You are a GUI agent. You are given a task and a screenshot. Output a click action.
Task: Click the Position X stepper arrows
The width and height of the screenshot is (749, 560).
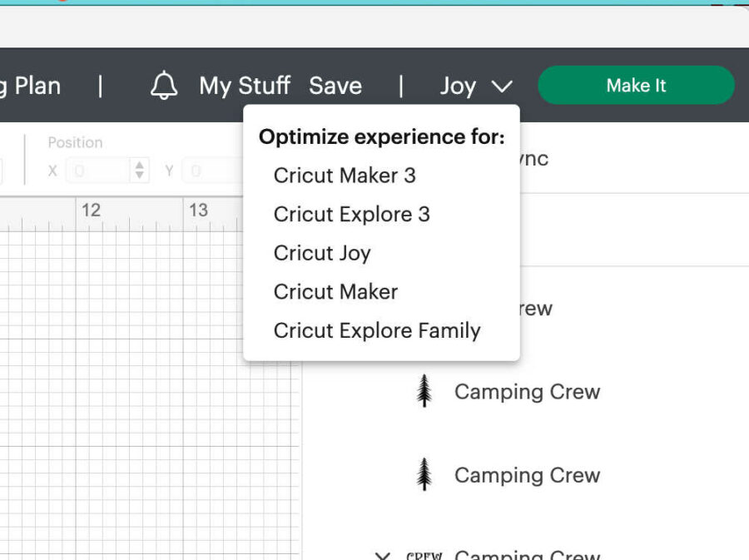tap(140, 171)
